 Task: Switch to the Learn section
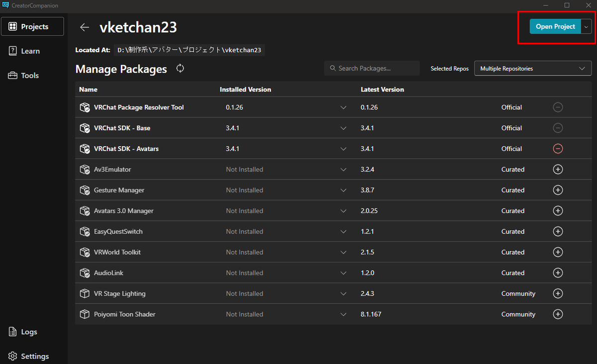(x=30, y=51)
